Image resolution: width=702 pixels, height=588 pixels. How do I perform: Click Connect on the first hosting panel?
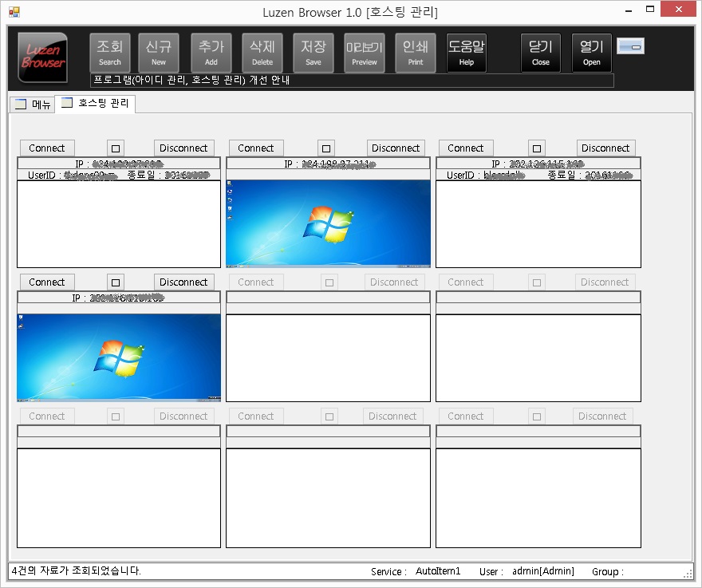[x=47, y=148]
